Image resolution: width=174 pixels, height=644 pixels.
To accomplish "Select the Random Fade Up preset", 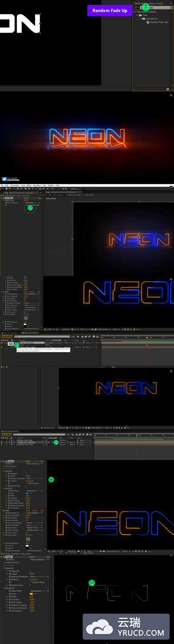I will (158, 22).
